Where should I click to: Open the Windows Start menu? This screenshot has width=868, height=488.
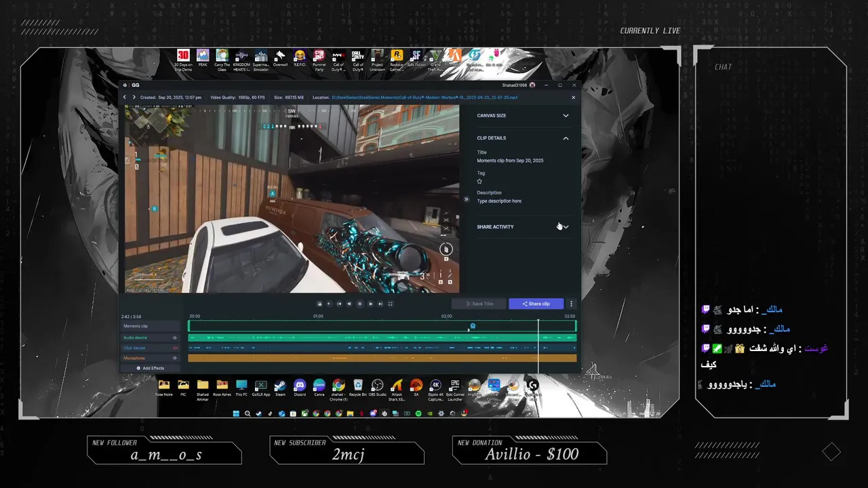(x=236, y=413)
